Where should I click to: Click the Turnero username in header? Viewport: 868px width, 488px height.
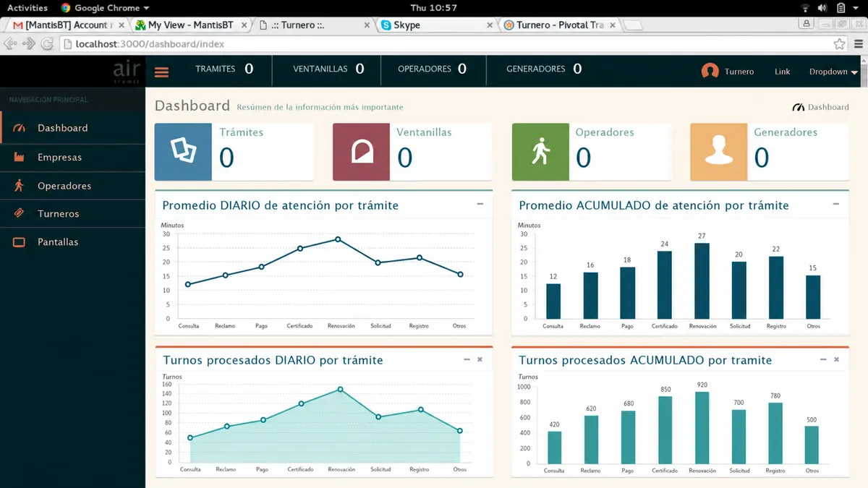point(739,72)
